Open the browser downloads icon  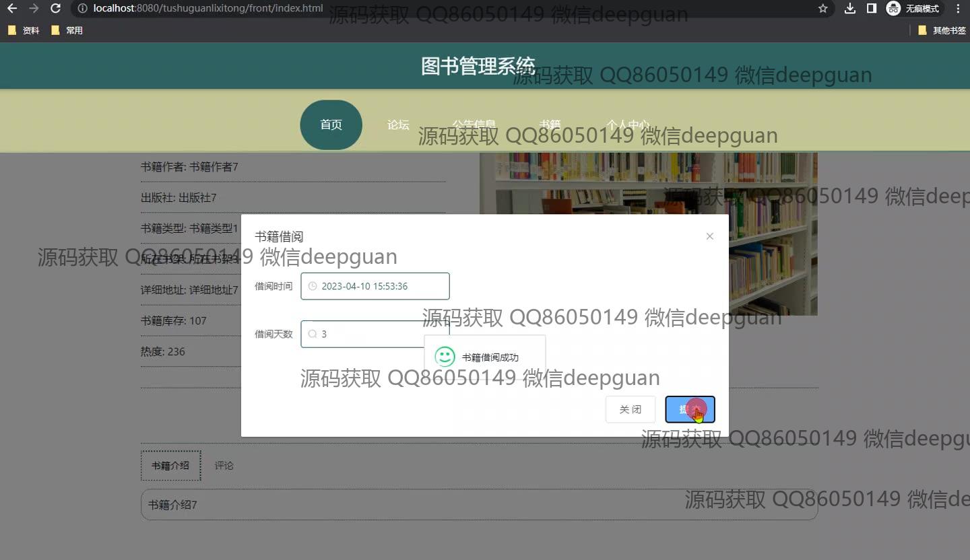pyautogui.click(x=850, y=9)
